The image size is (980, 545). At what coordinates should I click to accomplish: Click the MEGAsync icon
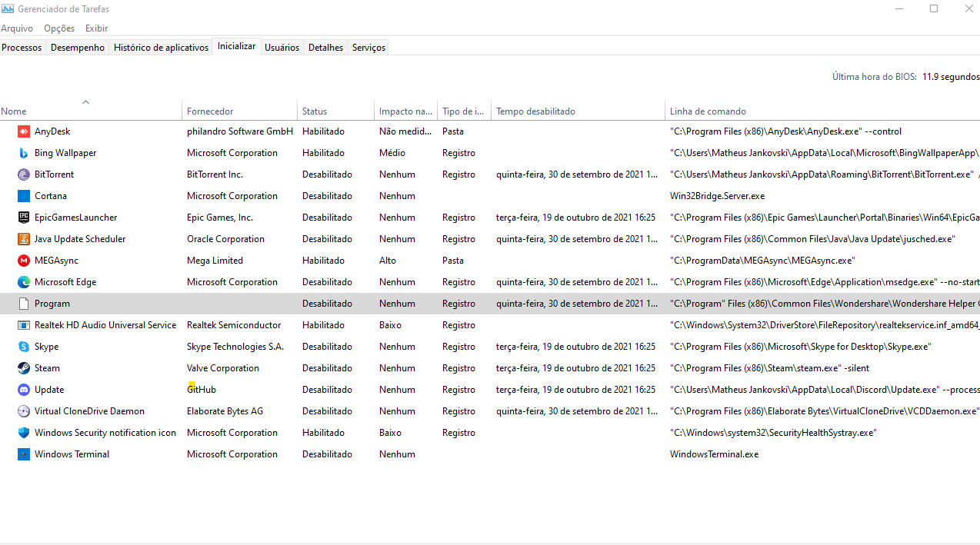[23, 261]
